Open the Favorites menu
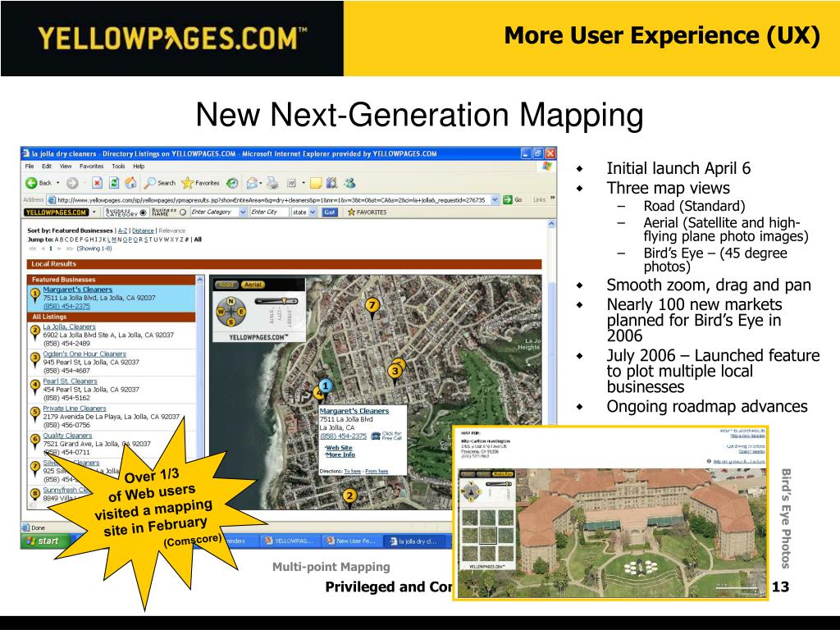Viewport: 840px width, 630px height. [92, 166]
